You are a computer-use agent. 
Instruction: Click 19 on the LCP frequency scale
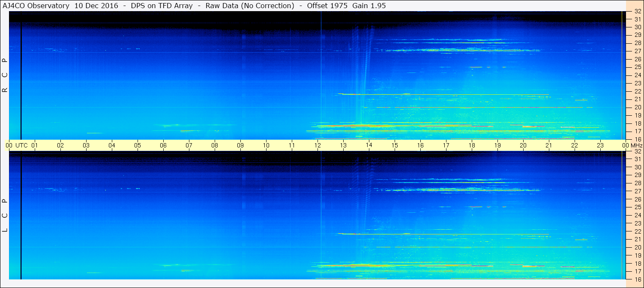click(x=638, y=255)
